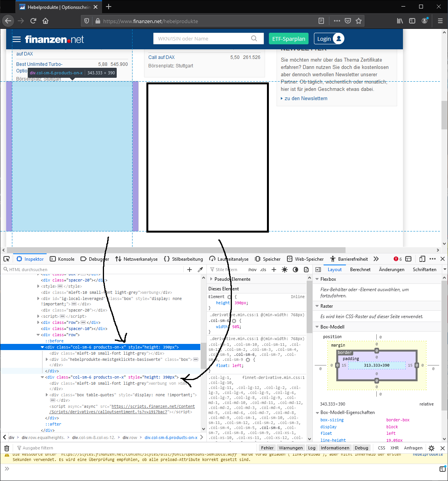Show more devtools tabs chevron

376,259
